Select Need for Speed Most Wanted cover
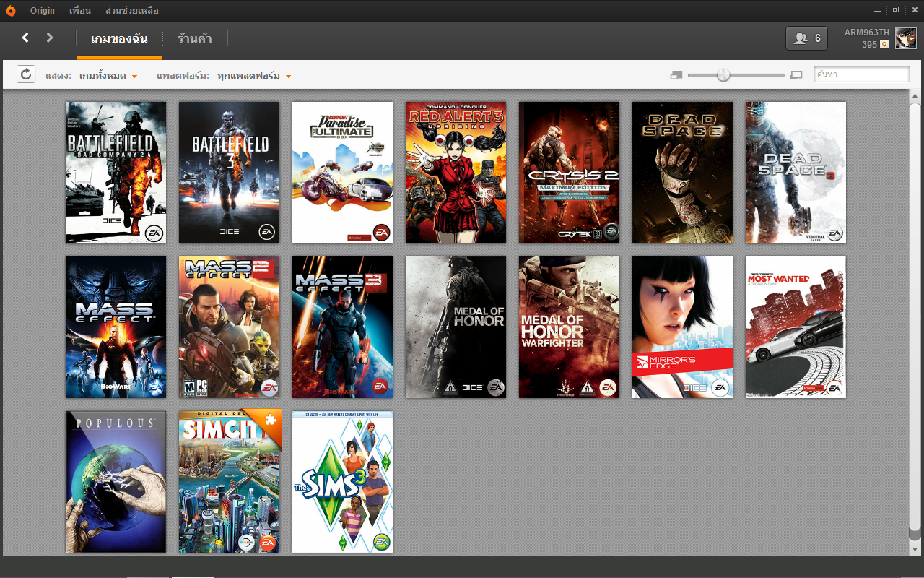 point(796,327)
